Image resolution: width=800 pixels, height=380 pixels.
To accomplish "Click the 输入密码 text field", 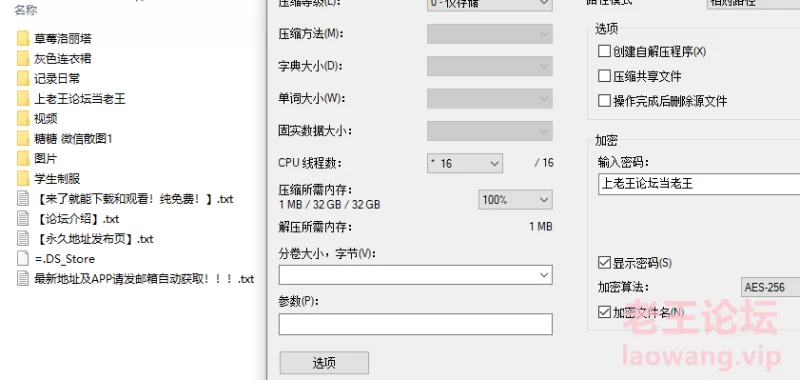I will coord(698,184).
